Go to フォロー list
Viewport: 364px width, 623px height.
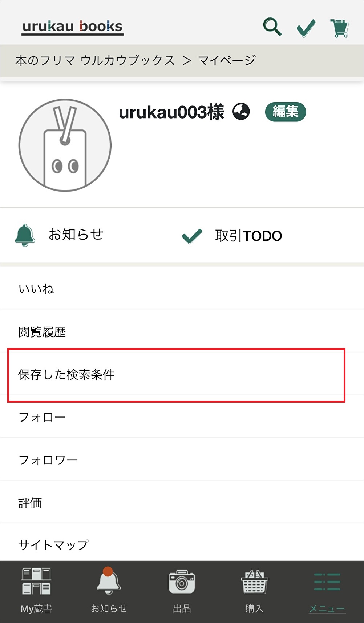(42, 417)
